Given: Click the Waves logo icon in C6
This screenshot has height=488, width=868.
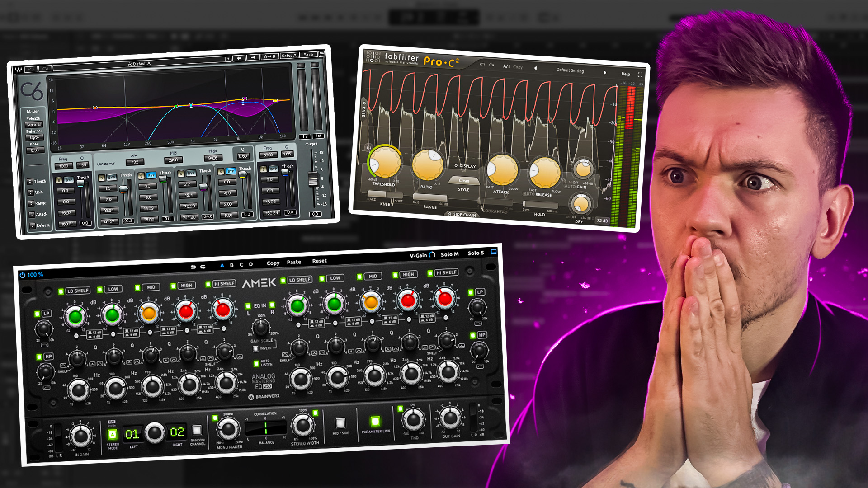Looking at the screenshot, I should click(18, 70).
